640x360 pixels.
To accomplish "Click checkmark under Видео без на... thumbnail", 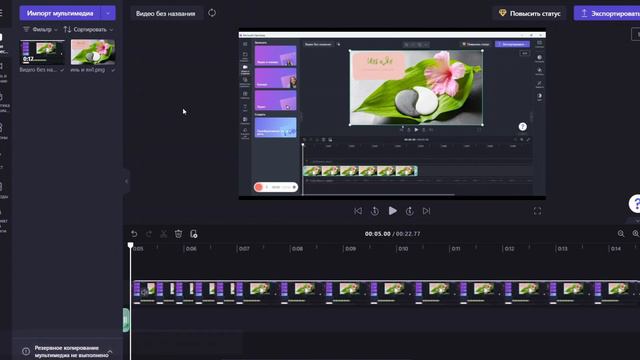I will point(62,70).
